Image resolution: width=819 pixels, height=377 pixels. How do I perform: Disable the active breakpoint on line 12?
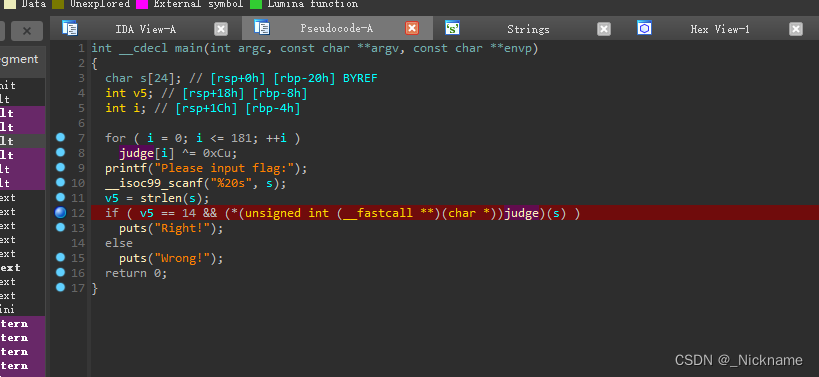point(61,213)
